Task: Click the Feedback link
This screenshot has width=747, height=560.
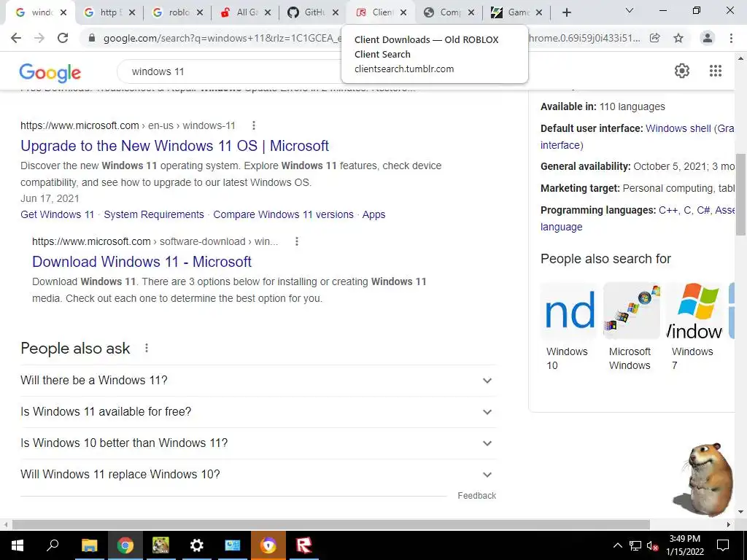Action: click(477, 496)
